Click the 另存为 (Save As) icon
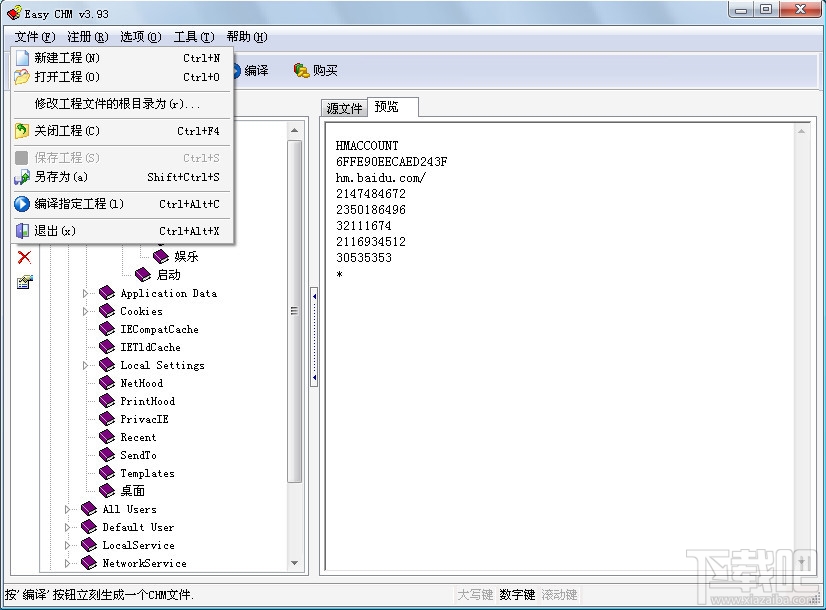 (x=24, y=177)
